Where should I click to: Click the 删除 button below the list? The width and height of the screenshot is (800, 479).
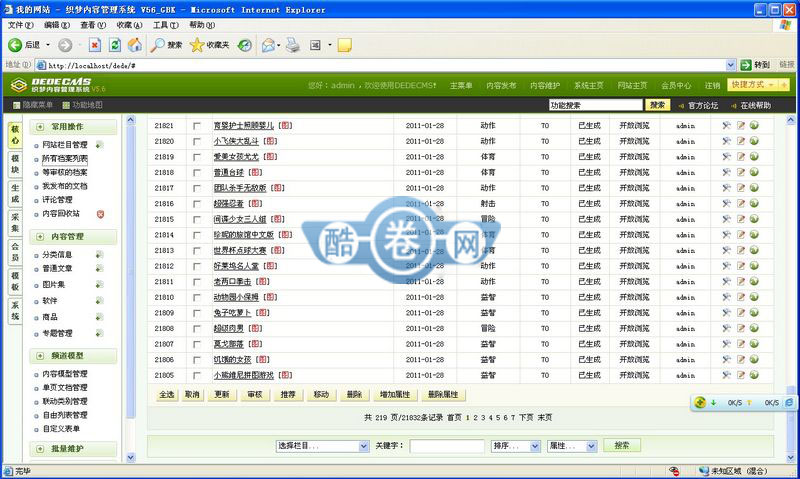click(354, 394)
